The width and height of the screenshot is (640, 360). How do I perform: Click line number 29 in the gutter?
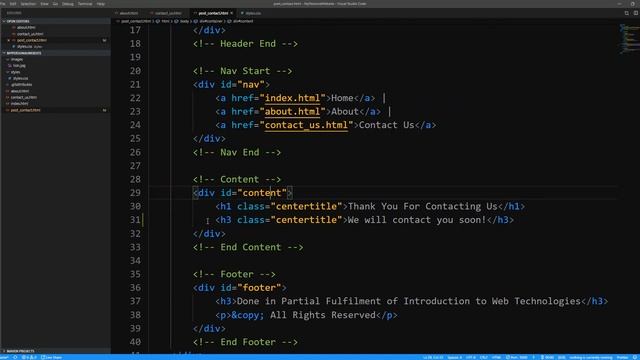pos(135,193)
